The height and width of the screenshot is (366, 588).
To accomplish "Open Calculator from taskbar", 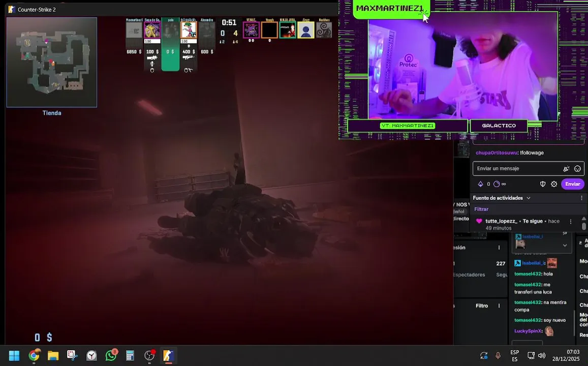I will pyautogui.click(x=130, y=355).
